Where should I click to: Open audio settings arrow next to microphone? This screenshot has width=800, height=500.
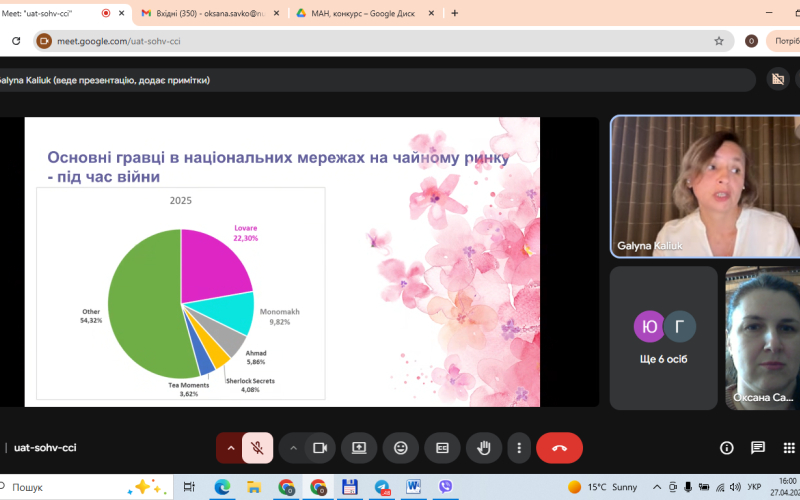[231, 448]
